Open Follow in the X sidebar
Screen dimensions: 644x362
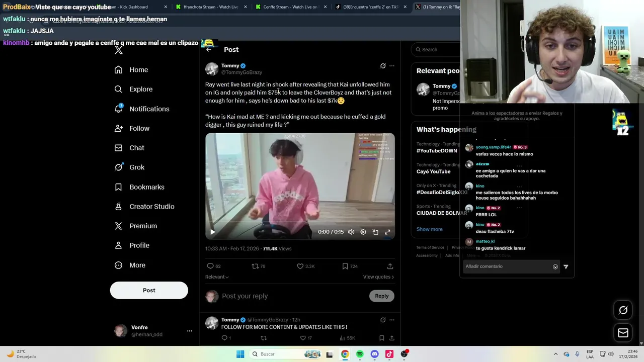[x=132, y=128]
